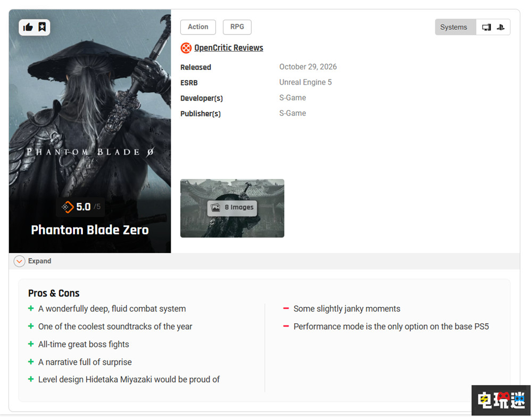Click the Expand chevron circle icon
Viewport: 532px width, 417px height.
pos(19,261)
